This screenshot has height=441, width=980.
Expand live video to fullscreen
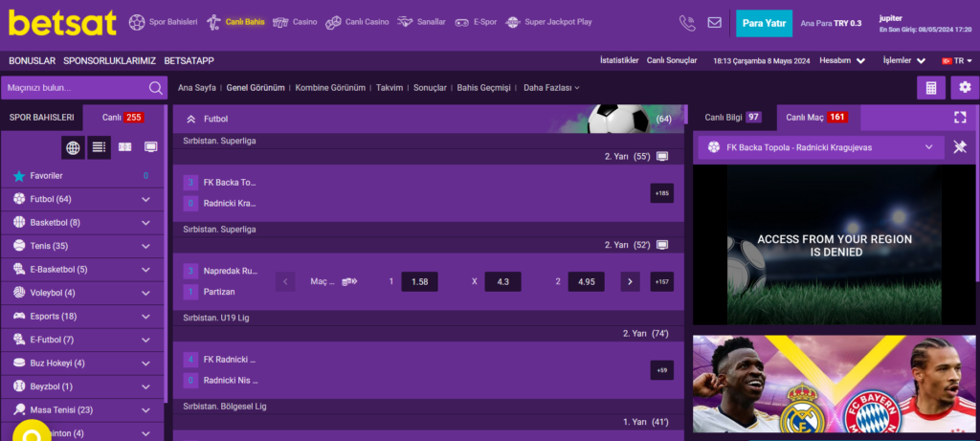click(x=960, y=118)
